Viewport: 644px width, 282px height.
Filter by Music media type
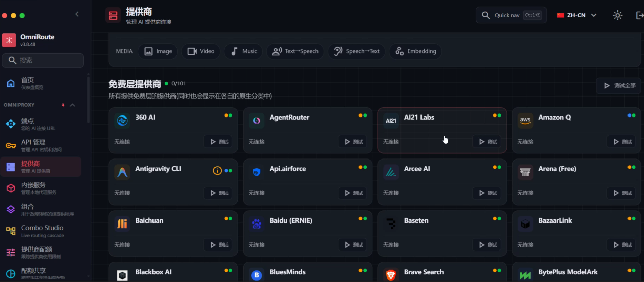tap(243, 51)
